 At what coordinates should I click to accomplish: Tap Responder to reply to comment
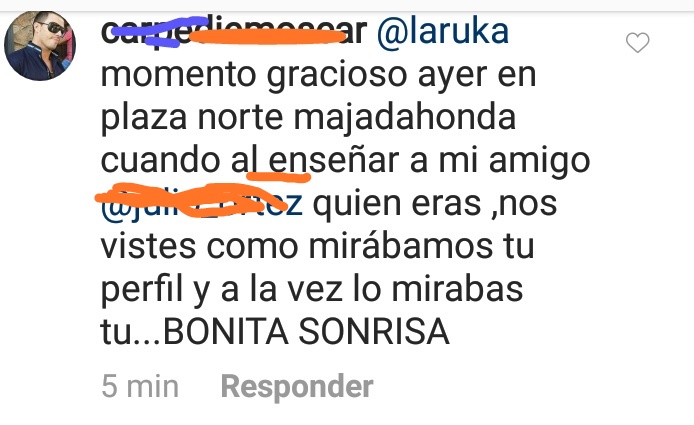click(297, 387)
